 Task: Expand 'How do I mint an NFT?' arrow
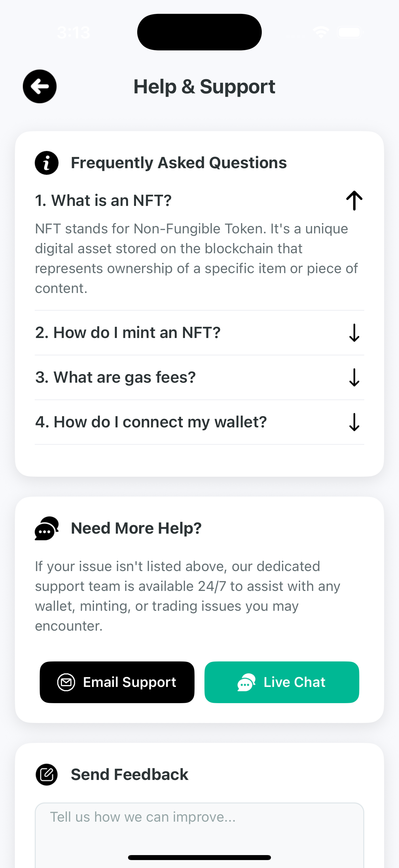354,333
